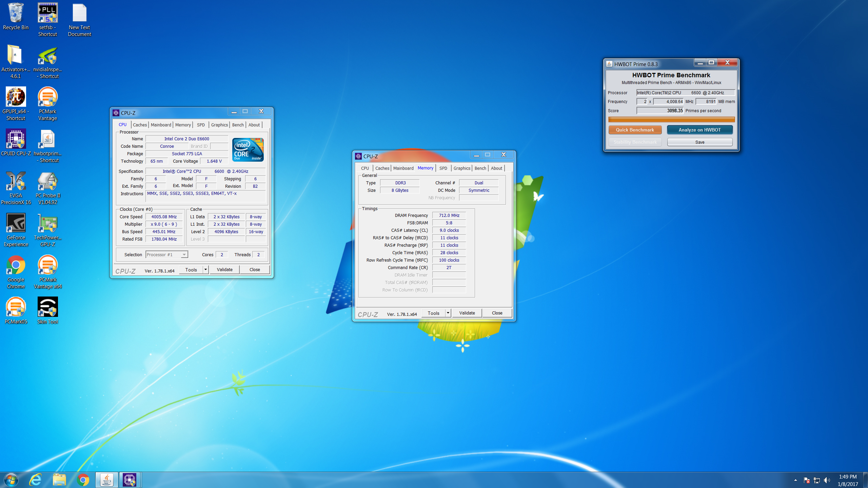Open PC Probe II V1.04.92 icon
This screenshot has height=488, width=868.
(x=47, y=188)
